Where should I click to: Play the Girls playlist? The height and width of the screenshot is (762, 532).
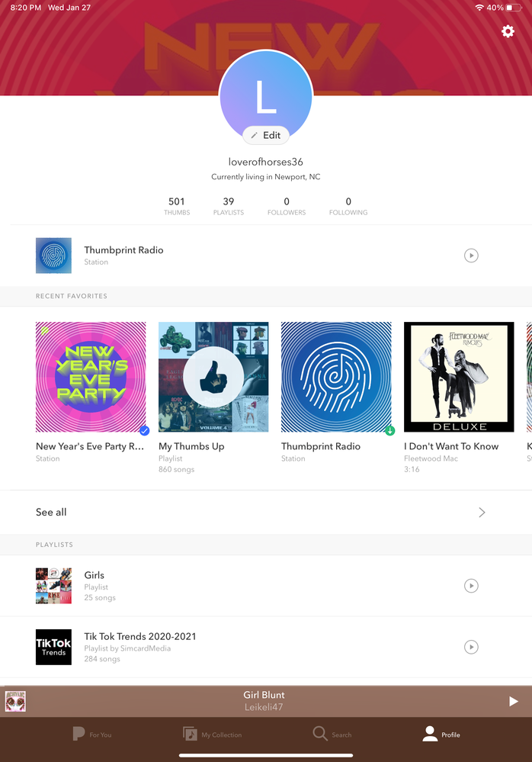[471, 586]
